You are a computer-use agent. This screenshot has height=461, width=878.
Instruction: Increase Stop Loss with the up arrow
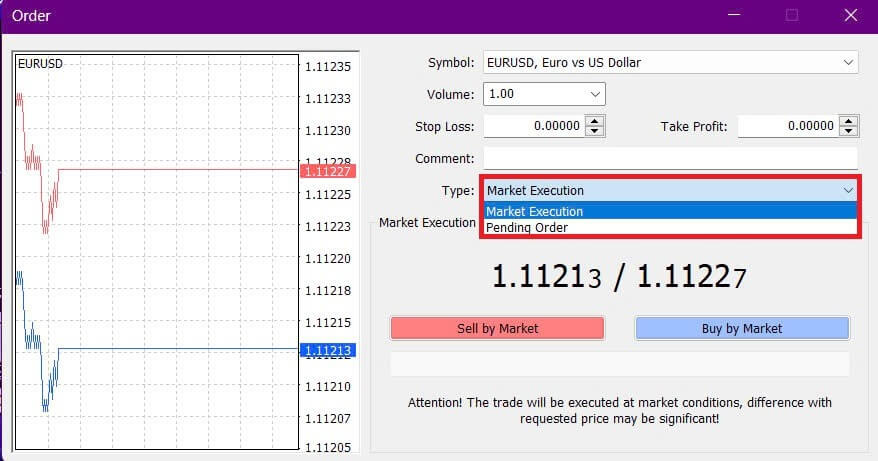595,121
